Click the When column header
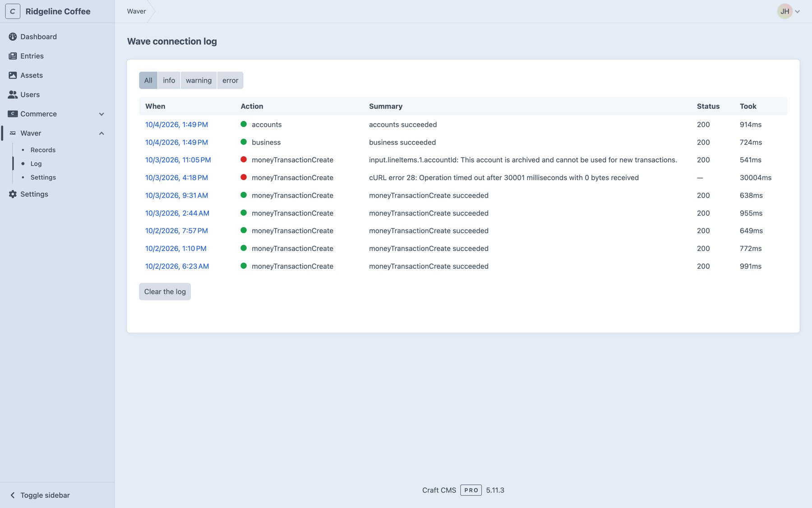The image size is (812, 508). point(155,106)
